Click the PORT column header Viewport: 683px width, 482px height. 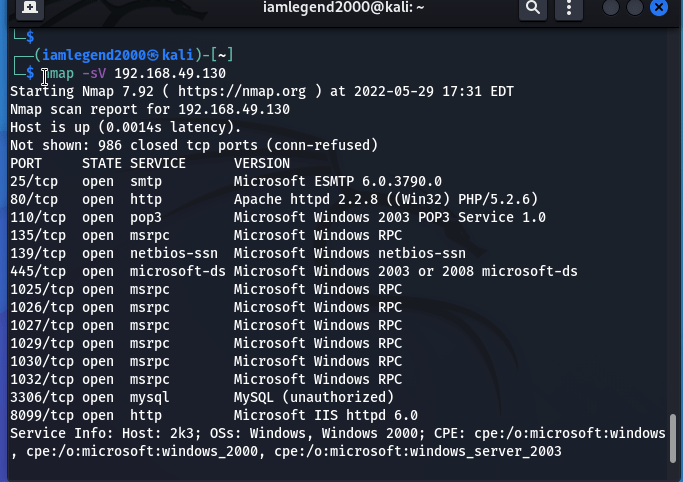point(26,163)
